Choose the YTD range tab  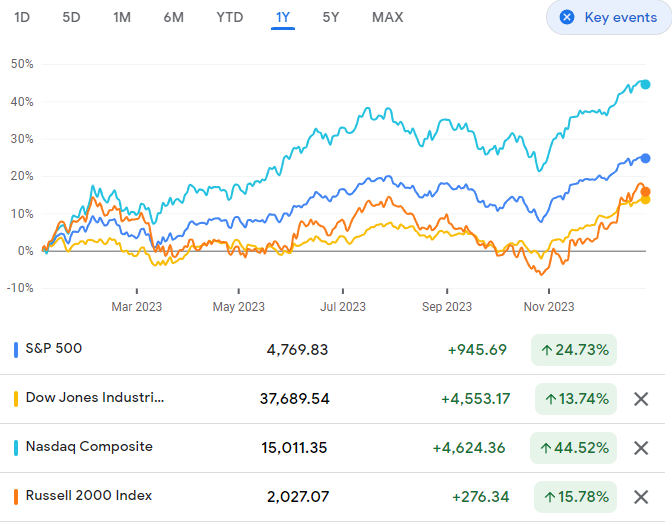tap(230, 17)
